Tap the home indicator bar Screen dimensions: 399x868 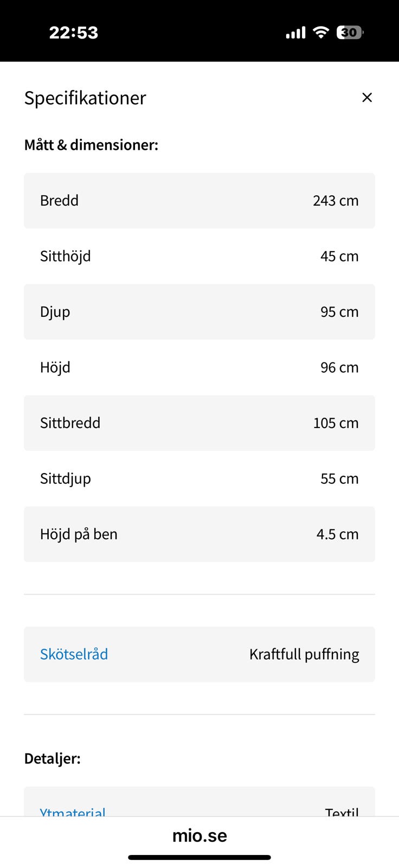tap(200, 858)
